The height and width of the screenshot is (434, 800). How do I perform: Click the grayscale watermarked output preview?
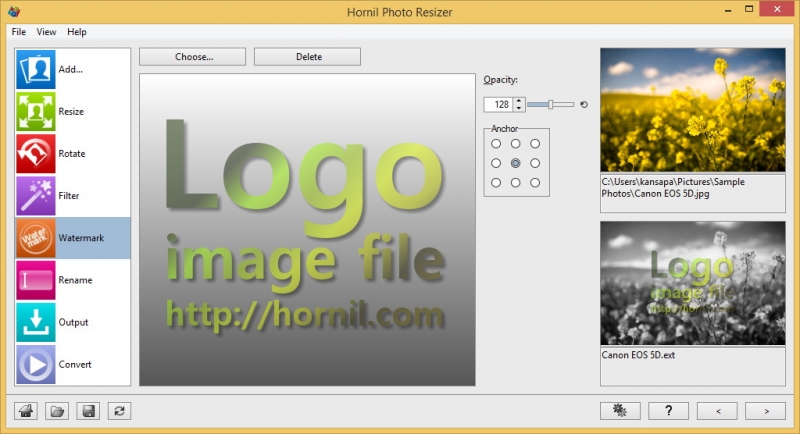(693, 283)
